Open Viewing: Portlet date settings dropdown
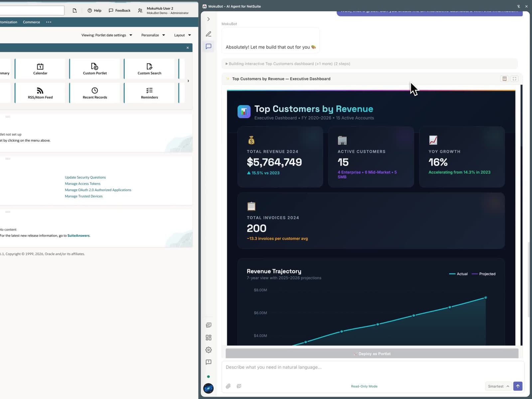This screenshot has width=532, height=399. pyautogui.click(x=107, y=35)
